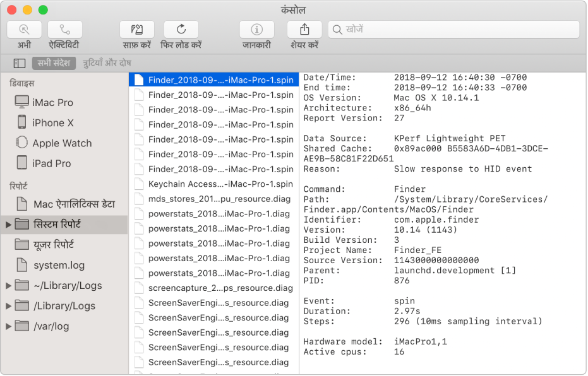
Task: Click the "iMacPro1,1" hardware model value
Action: pos(421,341)
